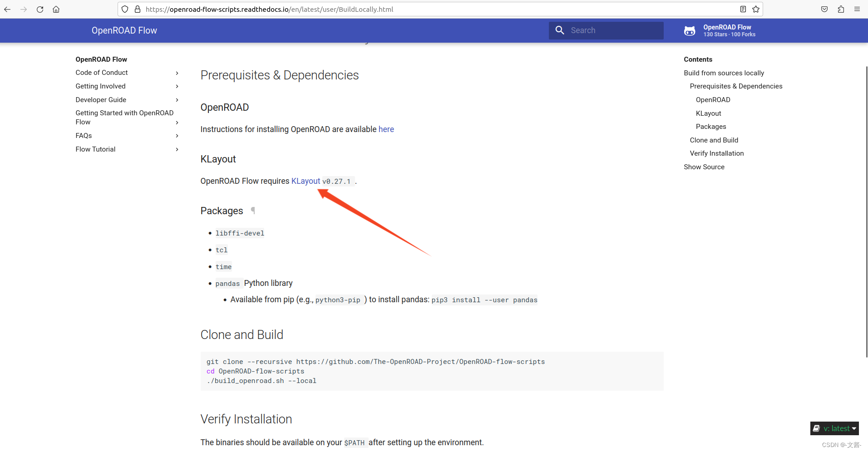Open the extensions puzzle icon

click(841, 9)
